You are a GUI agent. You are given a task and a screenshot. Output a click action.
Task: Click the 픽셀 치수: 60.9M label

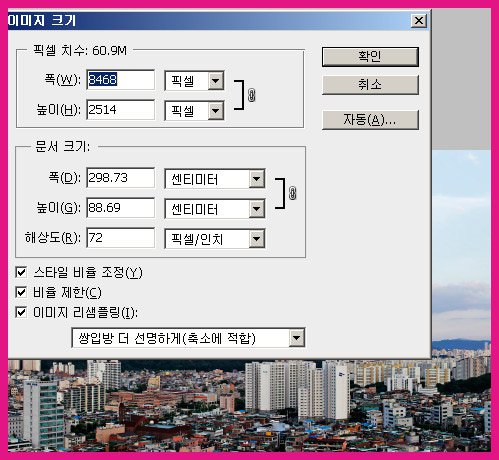point(80,50)
